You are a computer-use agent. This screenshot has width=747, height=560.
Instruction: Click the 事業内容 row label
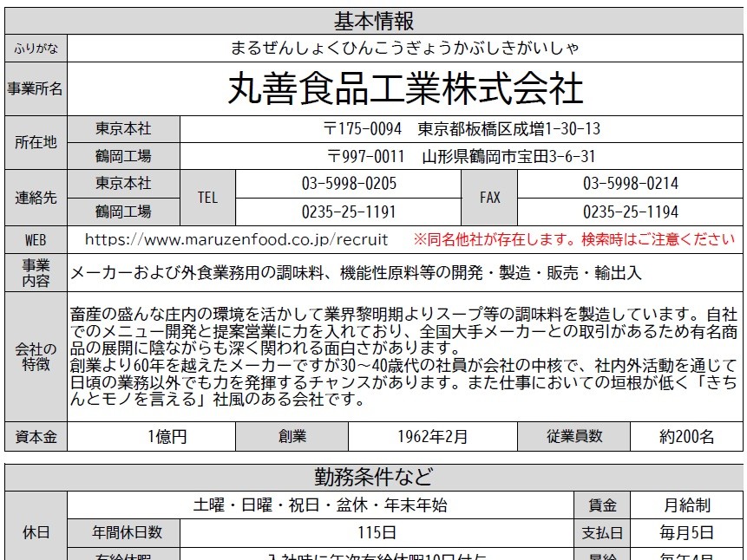[35, 272]
